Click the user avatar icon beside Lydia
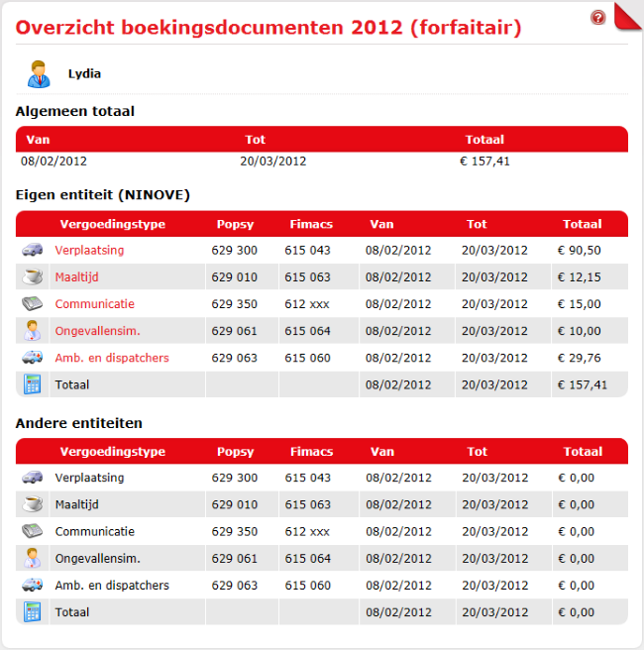 pyautogui.click(x=39, y=74)
